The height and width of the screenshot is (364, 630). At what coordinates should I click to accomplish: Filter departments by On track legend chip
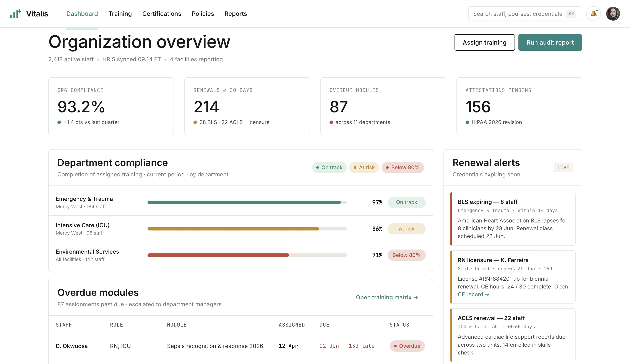[x=329, y=168]
